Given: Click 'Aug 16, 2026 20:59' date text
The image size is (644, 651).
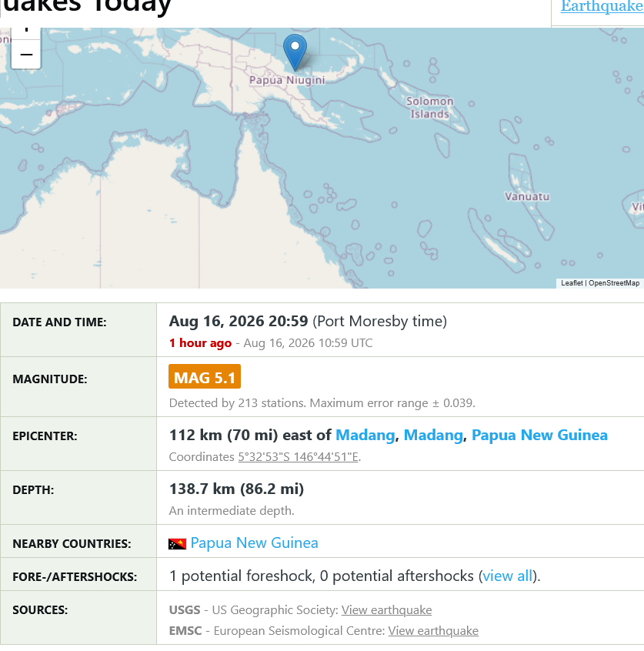Looking at the screenshot, I should pyautogui.click(x=239, y=322).
